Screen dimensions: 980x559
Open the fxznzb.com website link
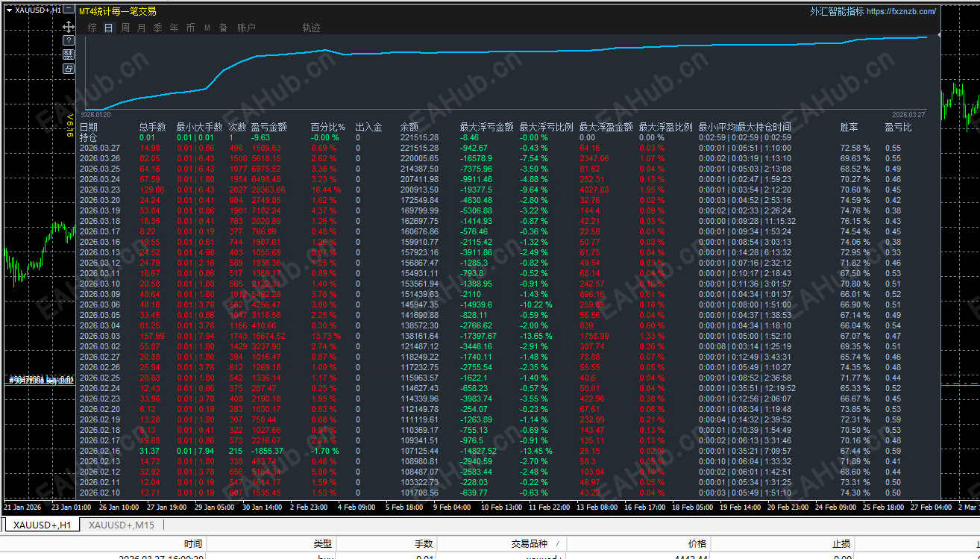[x=900, y=11]
